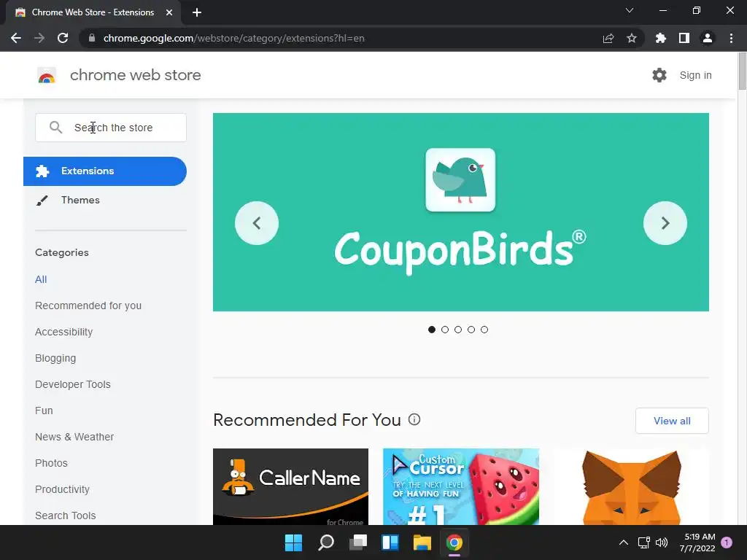
Task: Open the CallerName extension card
Action: coord(290,486)
